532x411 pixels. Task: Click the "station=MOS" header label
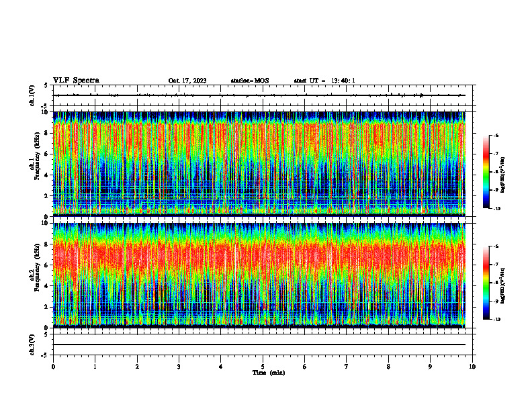click(x=250, y=81)
